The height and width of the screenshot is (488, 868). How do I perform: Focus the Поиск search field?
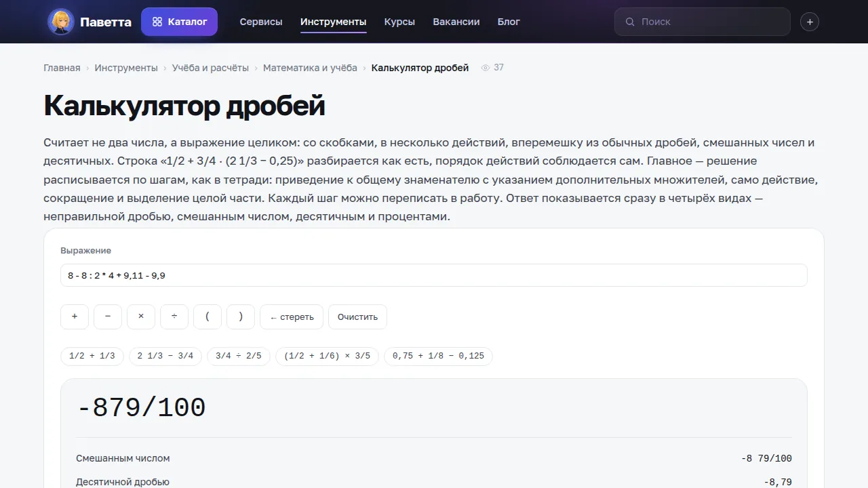(x=703, y=22)
